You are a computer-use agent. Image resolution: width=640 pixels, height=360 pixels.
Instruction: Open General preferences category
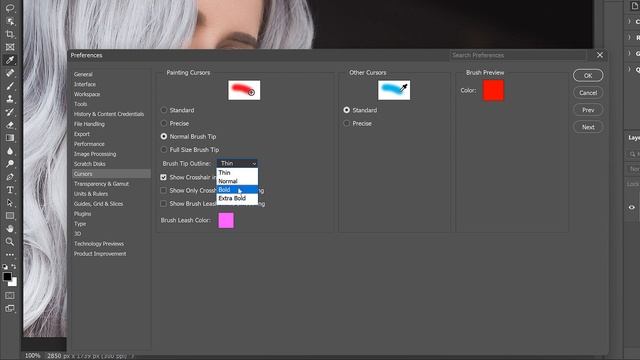click(x=83, y=74)
